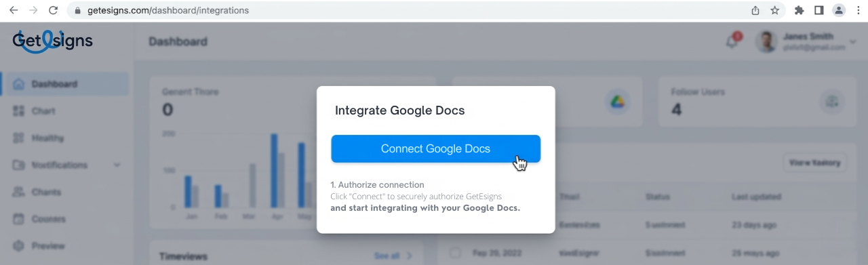Click the Preview gear icon in sidebar
Screen dimensions: 868x265
point(19,245)
